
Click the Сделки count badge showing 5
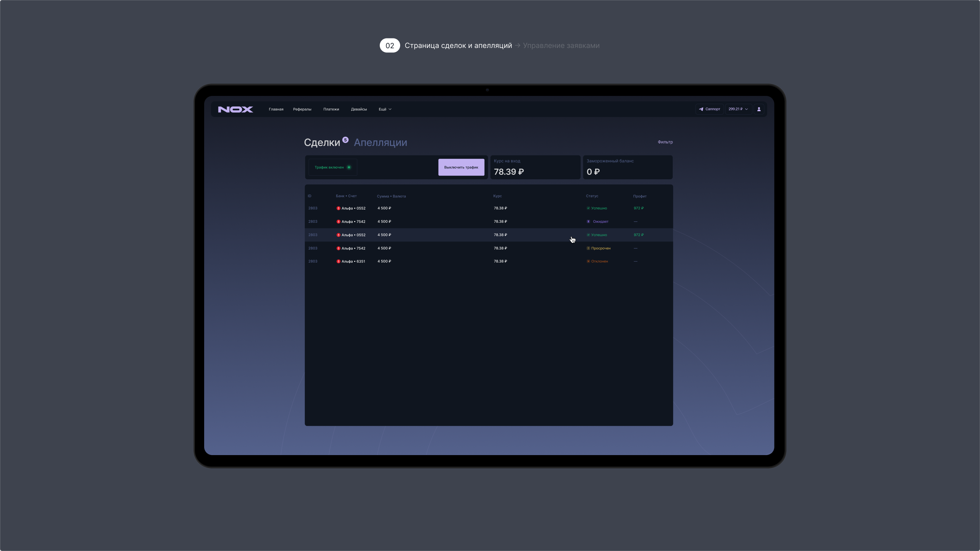(x=345, y=139)
